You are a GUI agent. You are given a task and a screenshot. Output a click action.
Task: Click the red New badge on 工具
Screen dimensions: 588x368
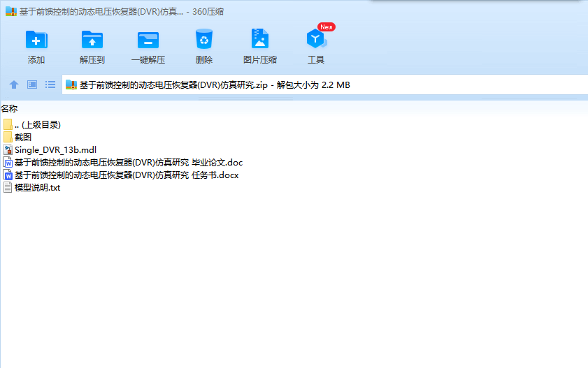pyautogui.click(x=327, y=27)
